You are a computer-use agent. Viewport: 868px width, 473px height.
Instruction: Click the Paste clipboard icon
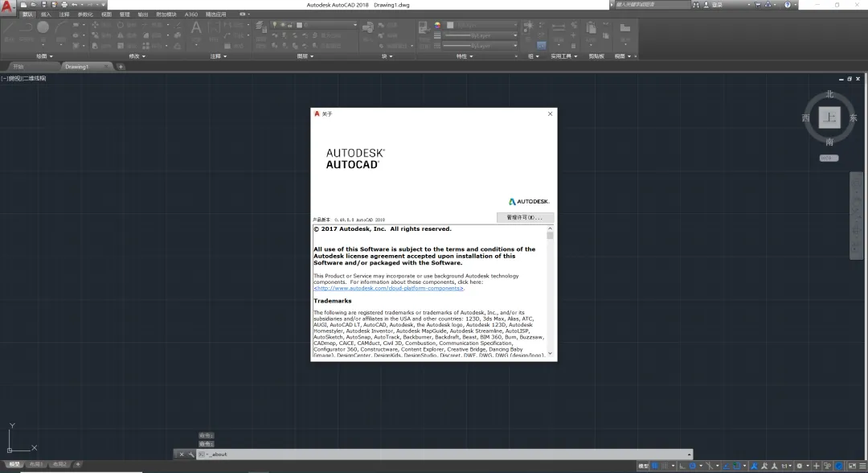click(x=591, y=27)
